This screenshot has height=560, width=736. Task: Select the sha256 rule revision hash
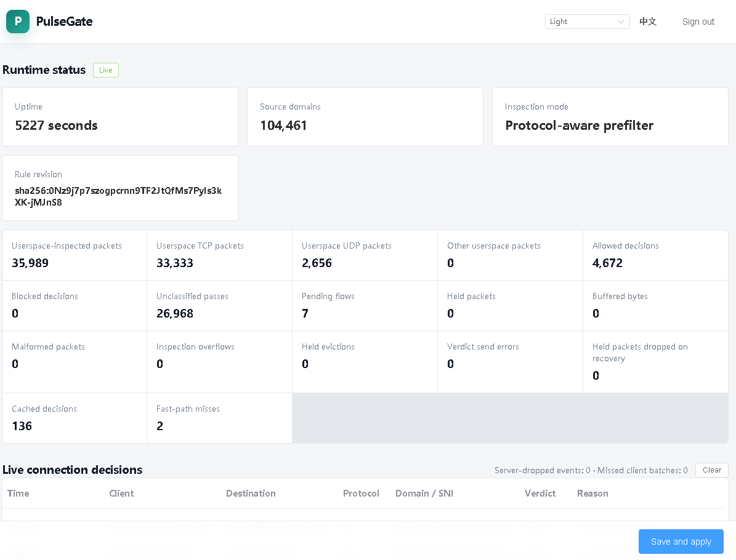118,196
